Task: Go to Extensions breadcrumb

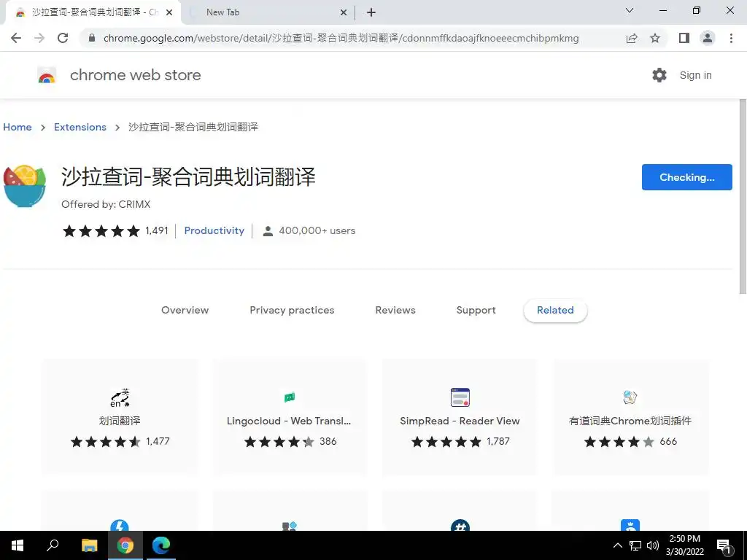Action: (80, 127)
